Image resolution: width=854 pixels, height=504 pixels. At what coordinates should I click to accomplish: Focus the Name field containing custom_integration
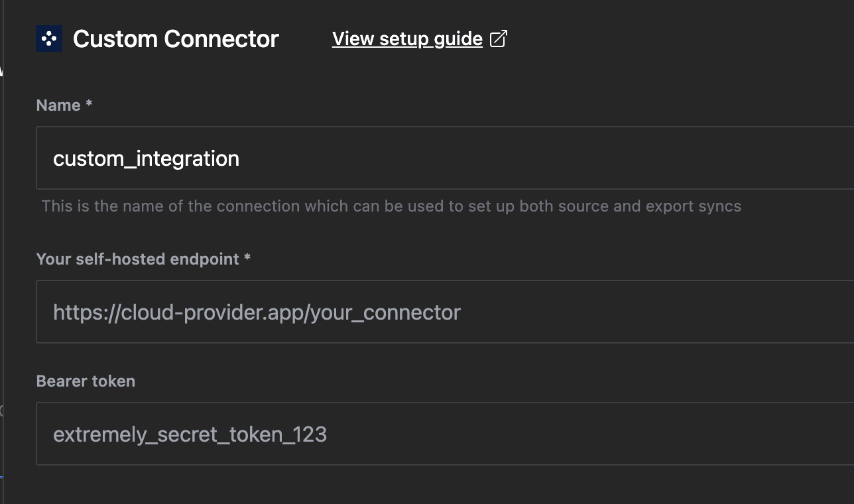click(445, 158)
